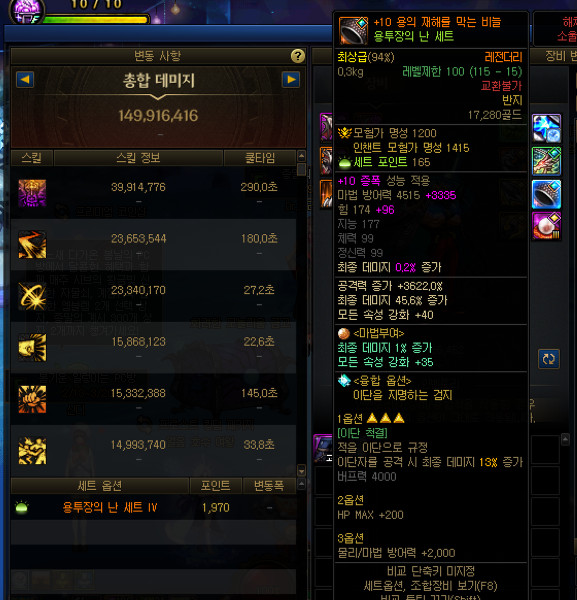Select the pink orb equipment slot

[x=546, y=227]
